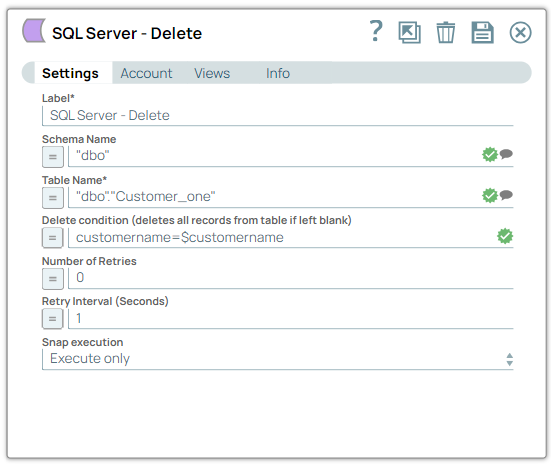This screenshot has height=464, width=551.
Task: Switch to the Views tab
Action: (x=212, y=73)
